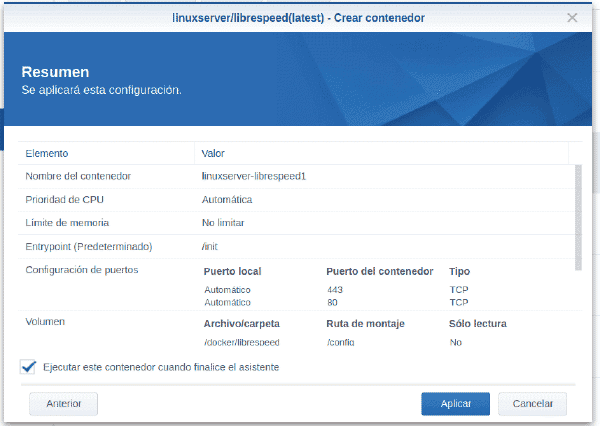Select the 'Nombre del contenedor' row label

pyautogui.click(x=78, y=176)
